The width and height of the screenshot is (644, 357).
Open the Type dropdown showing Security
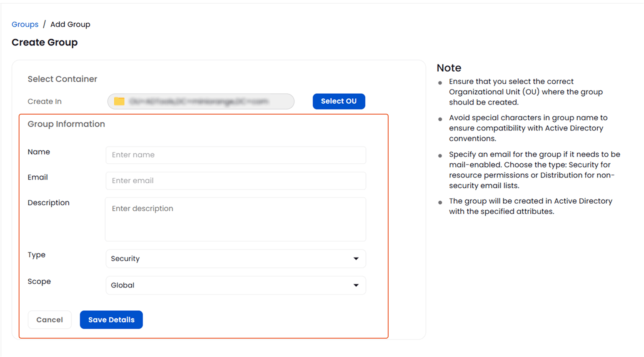tap(235, 259)
